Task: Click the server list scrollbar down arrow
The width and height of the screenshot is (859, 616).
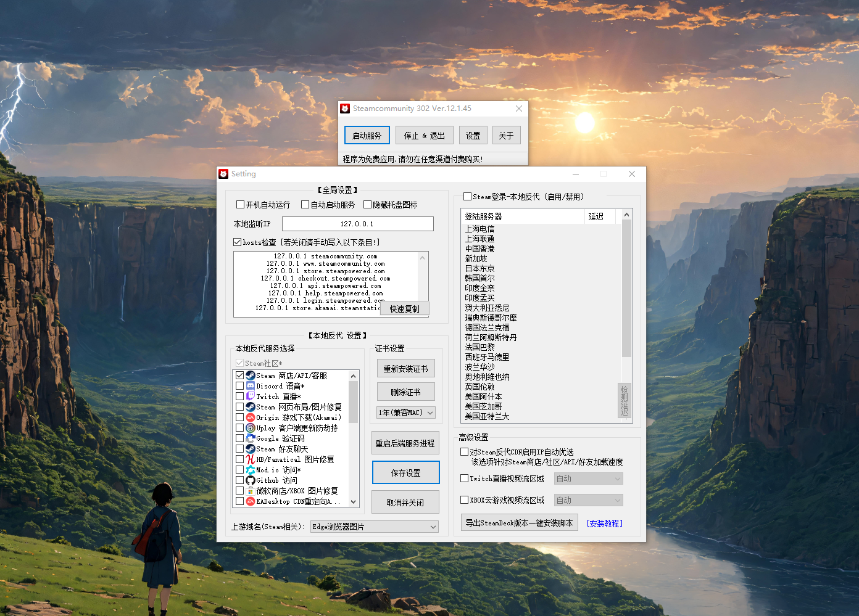Action: pos(625,418)
